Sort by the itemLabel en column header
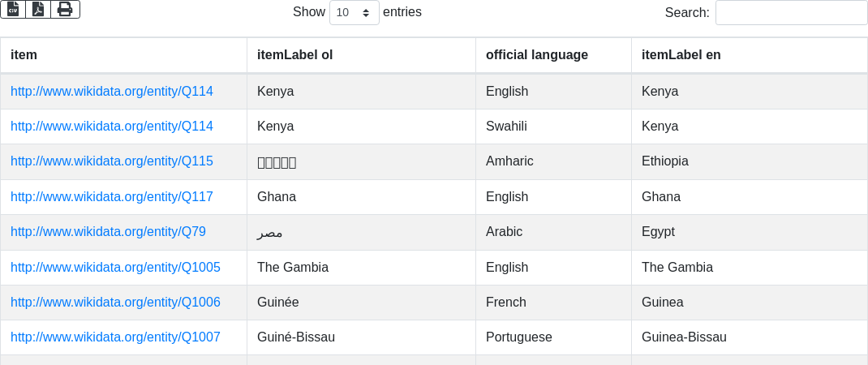Viewport: 868px width, 365px height. (x=681, y=55)
